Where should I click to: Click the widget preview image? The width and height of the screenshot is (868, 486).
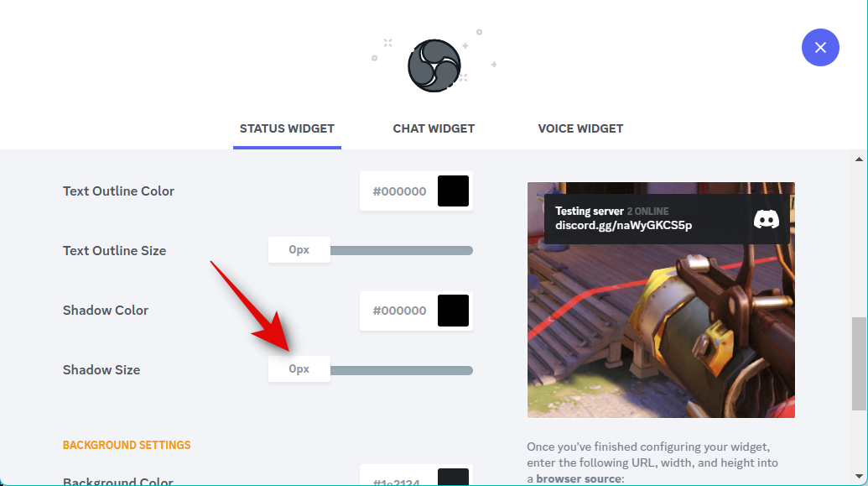tap(661, 300)
